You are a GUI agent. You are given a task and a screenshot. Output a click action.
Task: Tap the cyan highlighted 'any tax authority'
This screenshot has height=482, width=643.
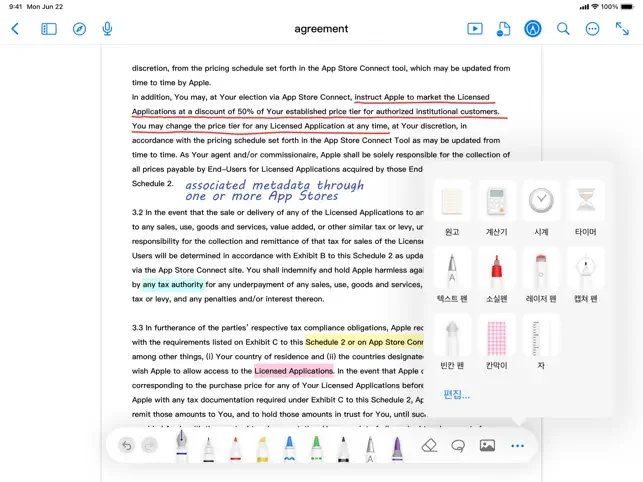coord(173,284)
